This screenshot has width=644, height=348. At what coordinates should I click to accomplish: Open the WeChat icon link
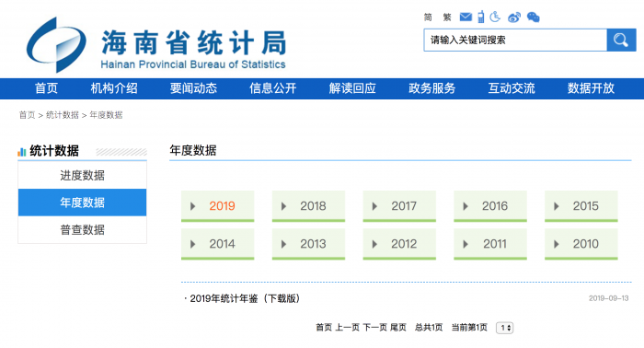(533, 17)
